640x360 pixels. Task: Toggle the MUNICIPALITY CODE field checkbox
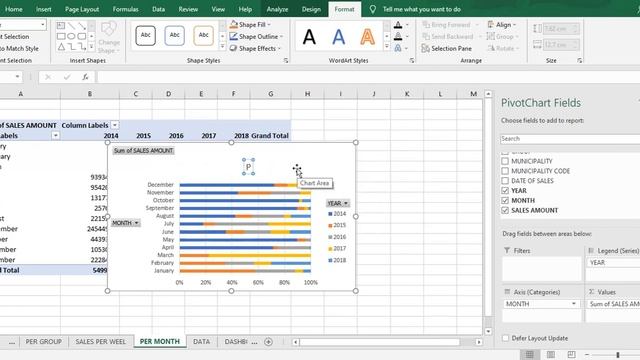click(505, 171)
